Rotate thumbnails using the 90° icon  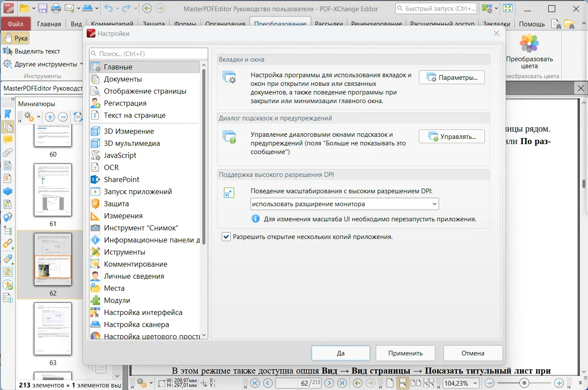[78, 116]
